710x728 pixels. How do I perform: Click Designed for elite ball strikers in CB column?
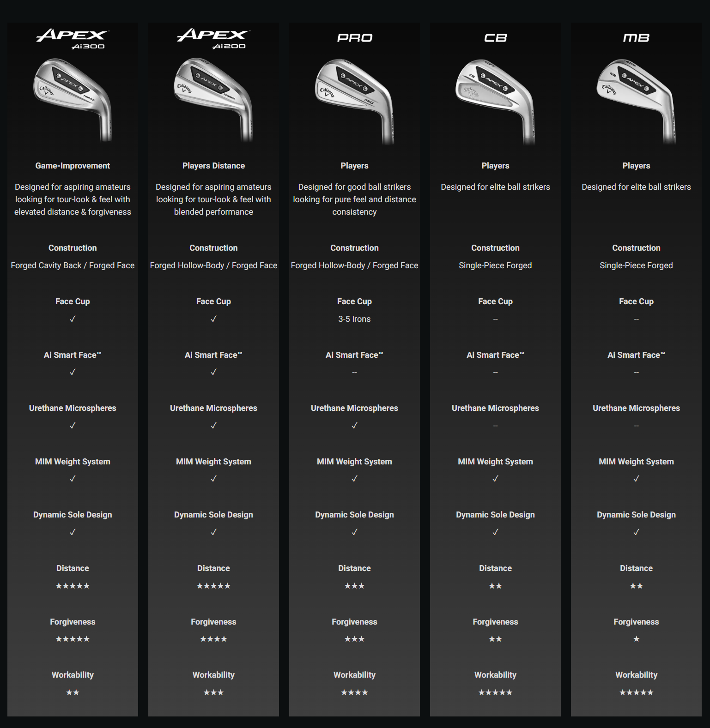[495, 187]
